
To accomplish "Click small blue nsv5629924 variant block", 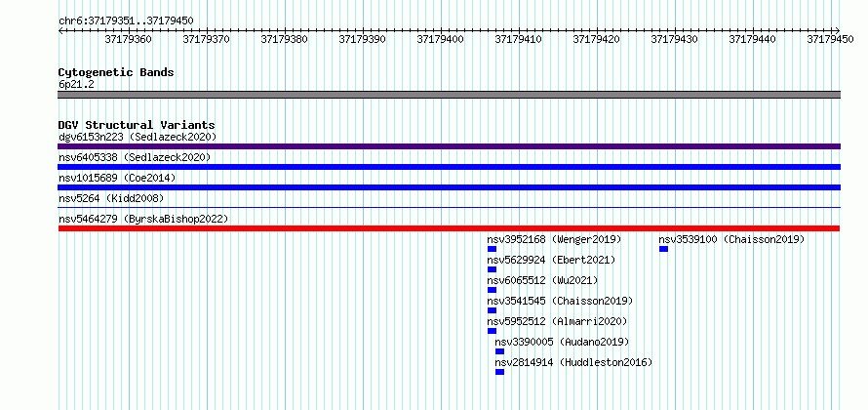I will (492, 269).
